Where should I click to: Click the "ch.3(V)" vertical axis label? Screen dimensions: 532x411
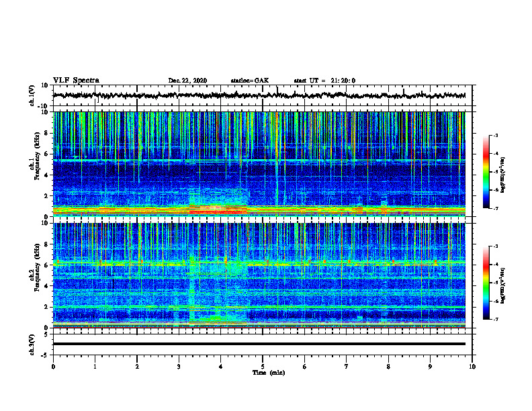click(x=32, y=345)
